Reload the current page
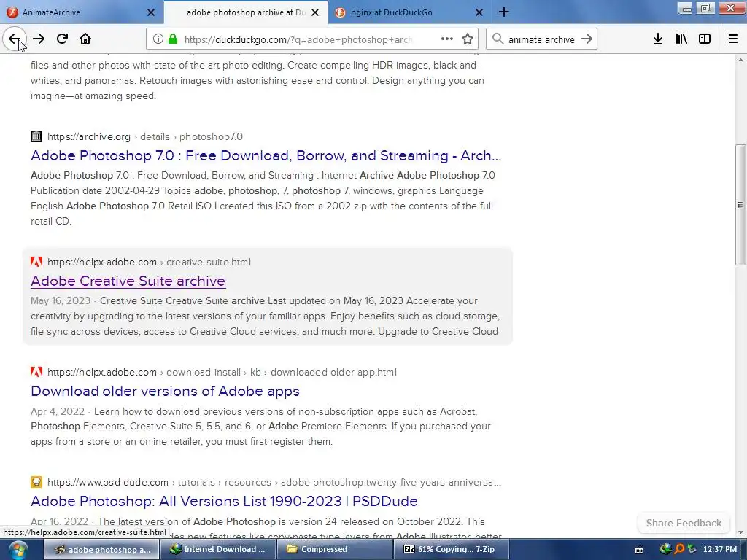 point(62,39)
